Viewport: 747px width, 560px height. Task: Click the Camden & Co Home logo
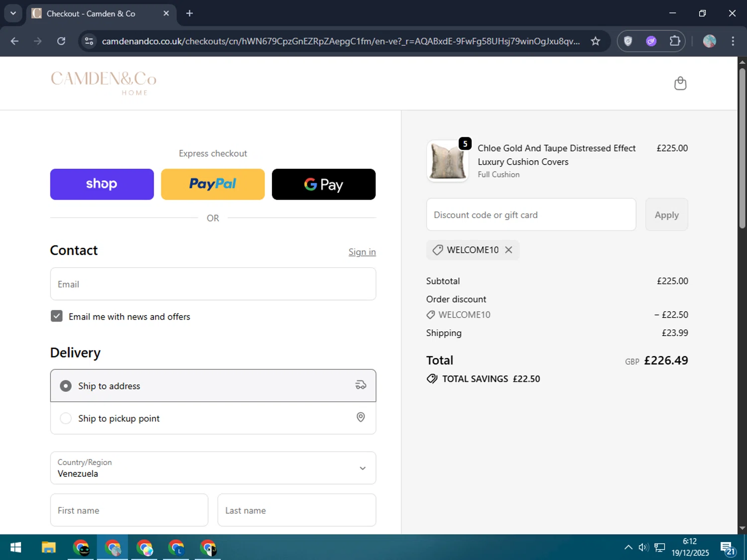pos(104,83)
